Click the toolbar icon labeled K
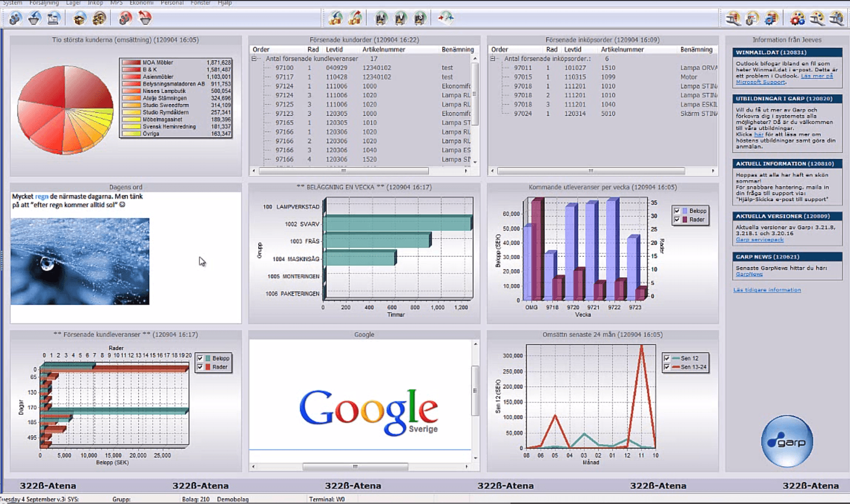 [x=381, y=18]
